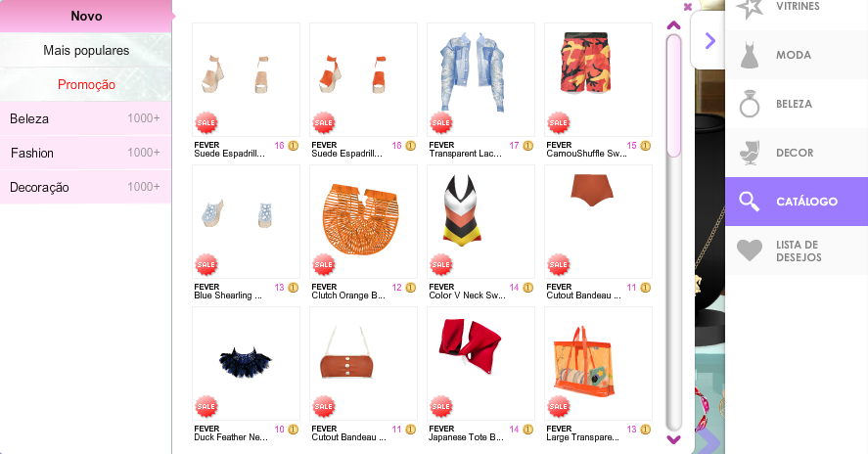Select the Promoção filter
Image resolution: width=868 pixels, height=454 pixels.
pyautogui.click(x=86, y=85)
